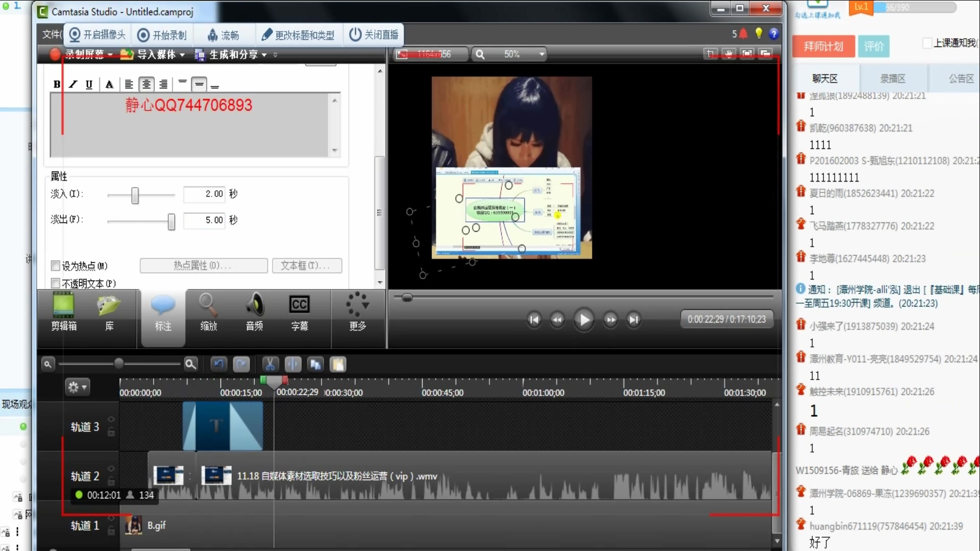
Task: Toggle 设为热点 checkbox on
Action: point(55,265)
